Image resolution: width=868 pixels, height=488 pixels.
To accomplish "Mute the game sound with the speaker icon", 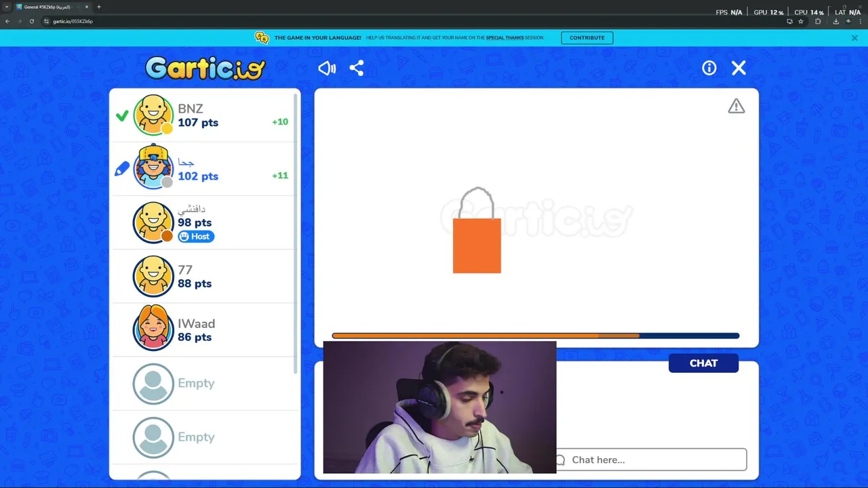I will point(327,68).
